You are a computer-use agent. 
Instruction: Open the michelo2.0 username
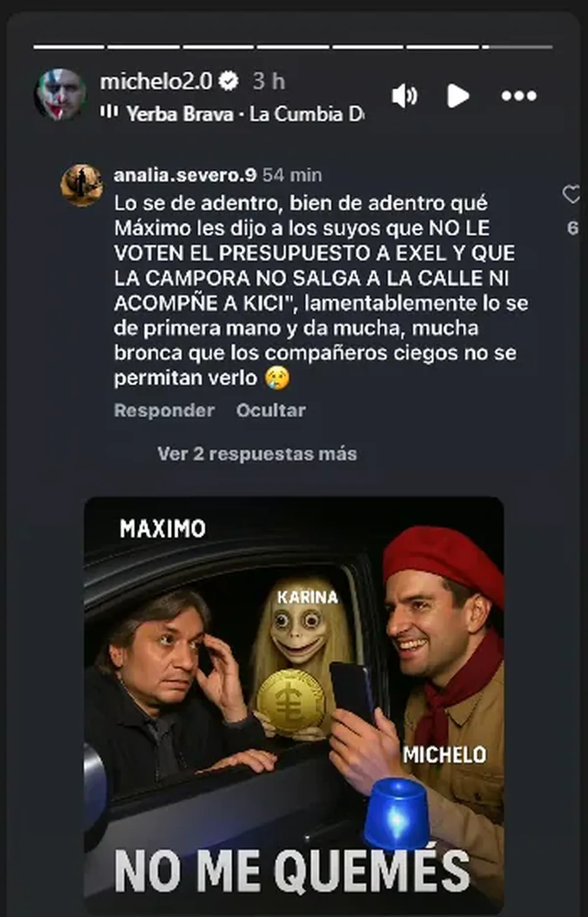[x=157, y=80]
